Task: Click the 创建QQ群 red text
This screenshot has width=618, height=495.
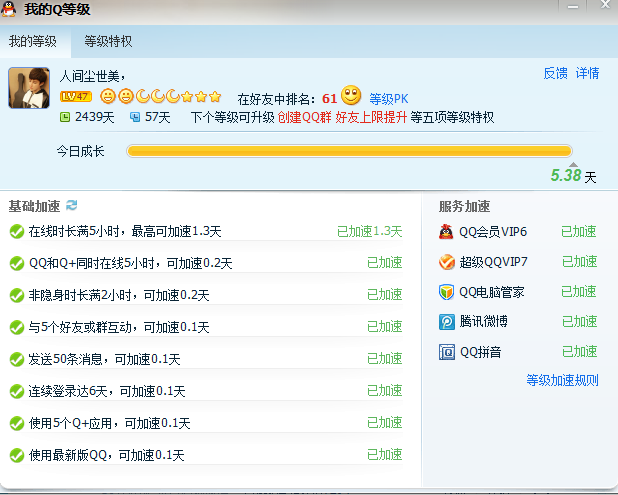Action: point(305,117)
